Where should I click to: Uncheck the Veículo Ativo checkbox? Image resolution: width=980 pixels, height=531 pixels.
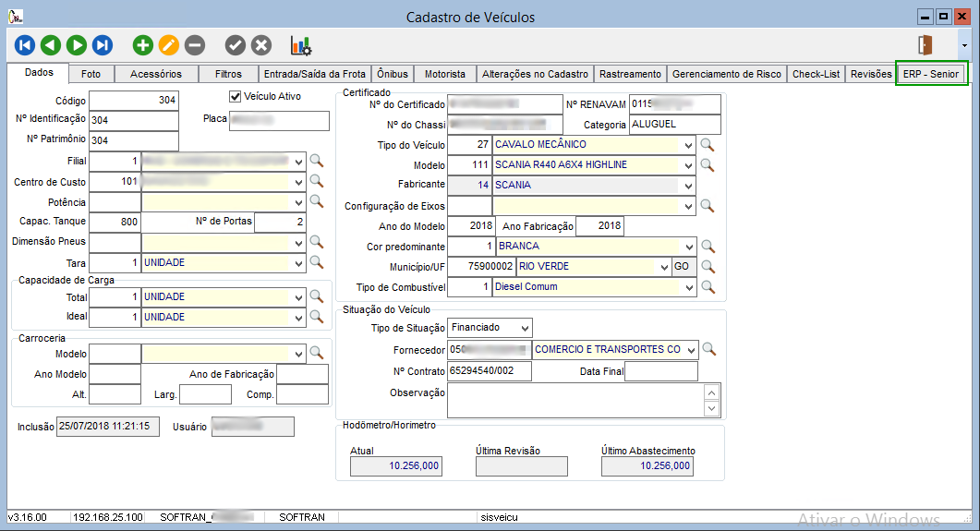tap(236, 96)
